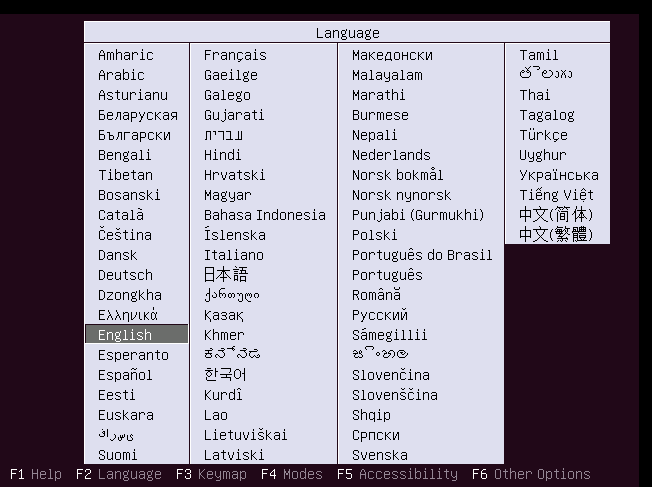Select Galego language
The height and width of the screenshot is (487, 652).
[x=227, y=95]
